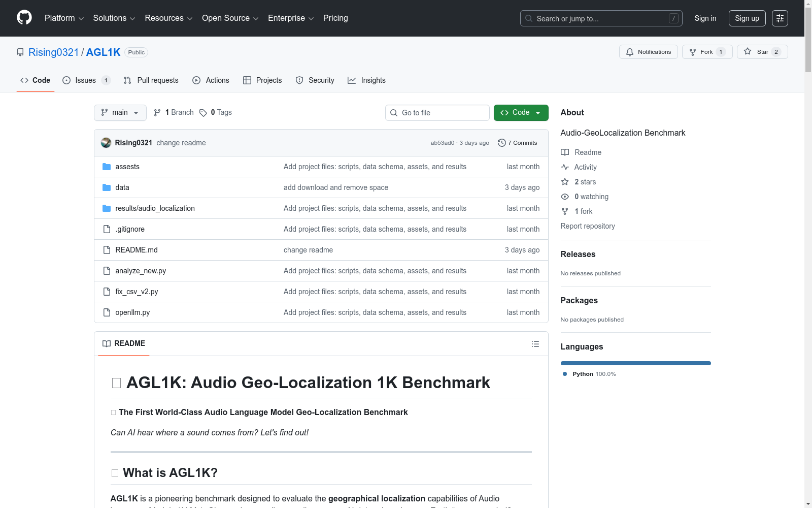Click the assests folder icon
Viewport: 812px width, 508px height.
[x=107, y=167]
